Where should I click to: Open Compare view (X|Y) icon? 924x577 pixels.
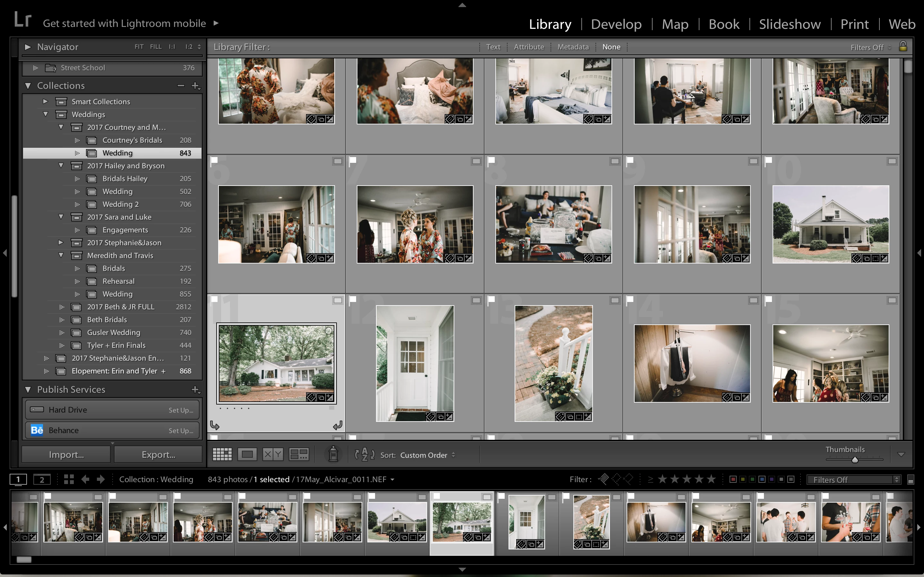pyautogui.click(x=273, y=454)
